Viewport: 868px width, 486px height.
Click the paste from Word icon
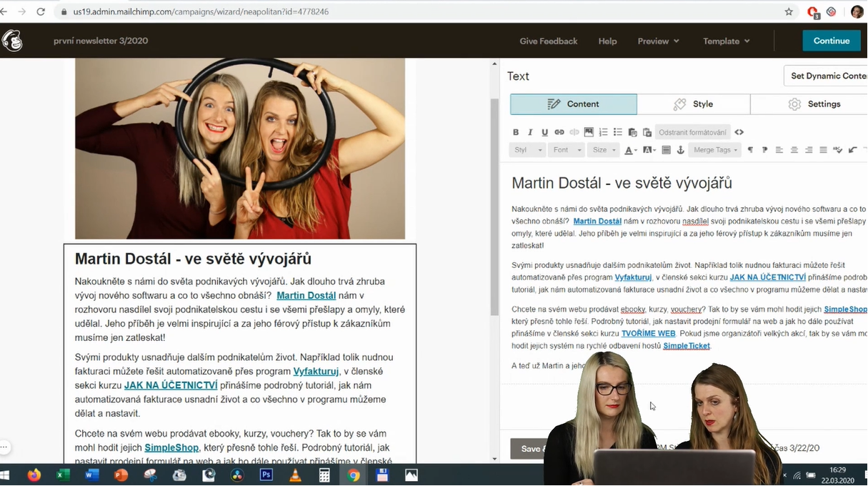click(647, 132)
